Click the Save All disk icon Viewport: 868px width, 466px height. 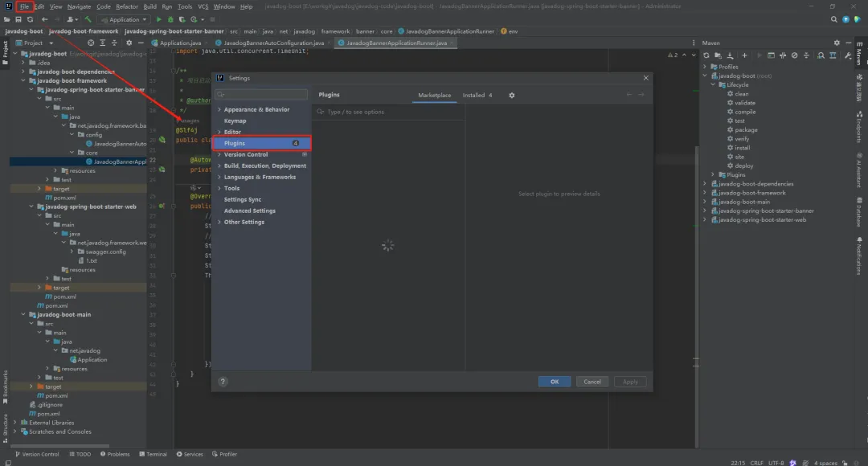[x=18, y=19]
